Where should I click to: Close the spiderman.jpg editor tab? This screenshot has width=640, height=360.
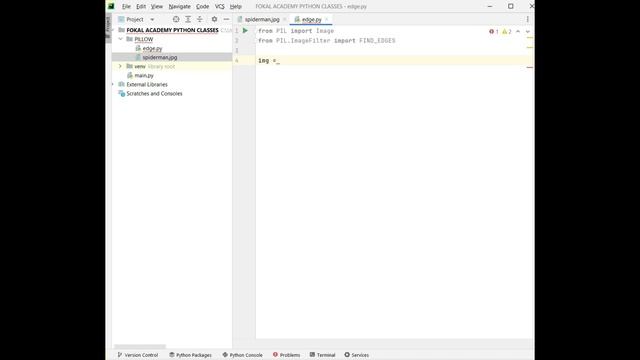click(284, 19)
